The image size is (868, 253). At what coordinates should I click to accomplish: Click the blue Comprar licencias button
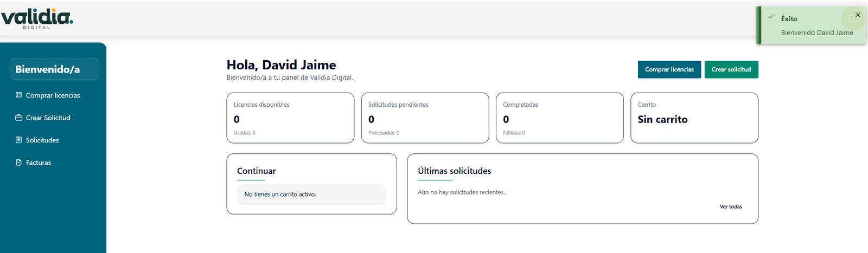coord(669,69)
